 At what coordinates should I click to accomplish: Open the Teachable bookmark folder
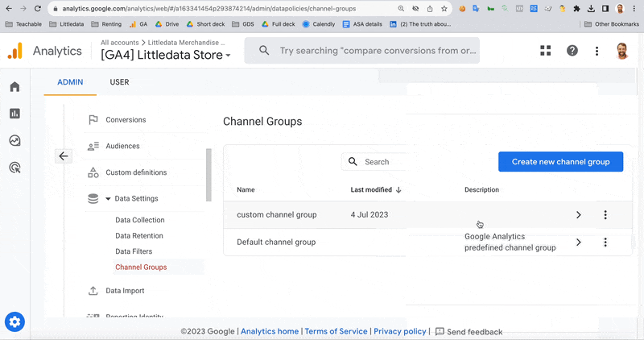click(x=23, y=24)
